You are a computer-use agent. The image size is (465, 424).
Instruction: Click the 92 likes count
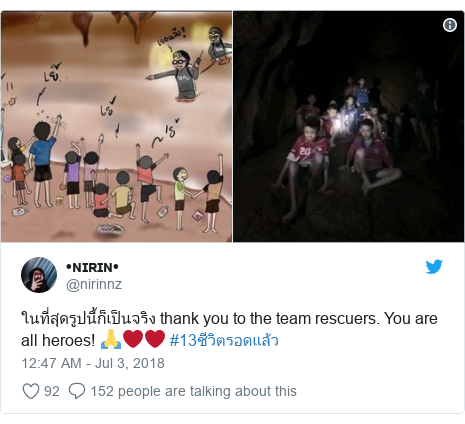click(x=52, y=391)
